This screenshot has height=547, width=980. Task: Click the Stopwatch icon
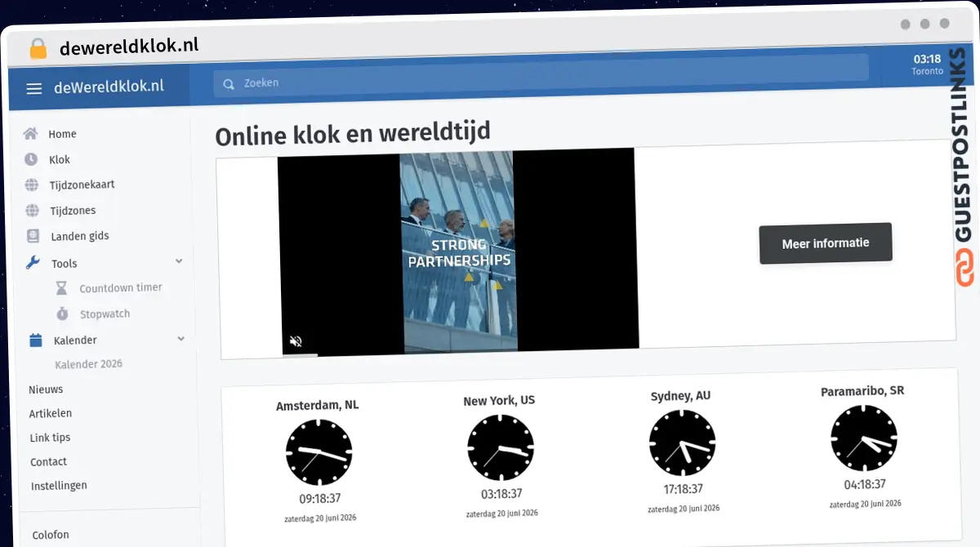(62, 314)
